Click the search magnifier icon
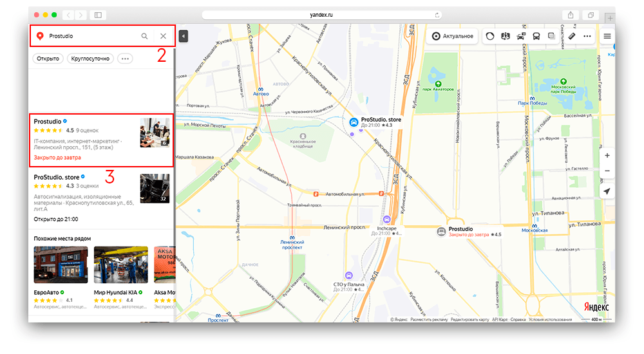Viewport: 644px width, 354px height. pos(144,36)
